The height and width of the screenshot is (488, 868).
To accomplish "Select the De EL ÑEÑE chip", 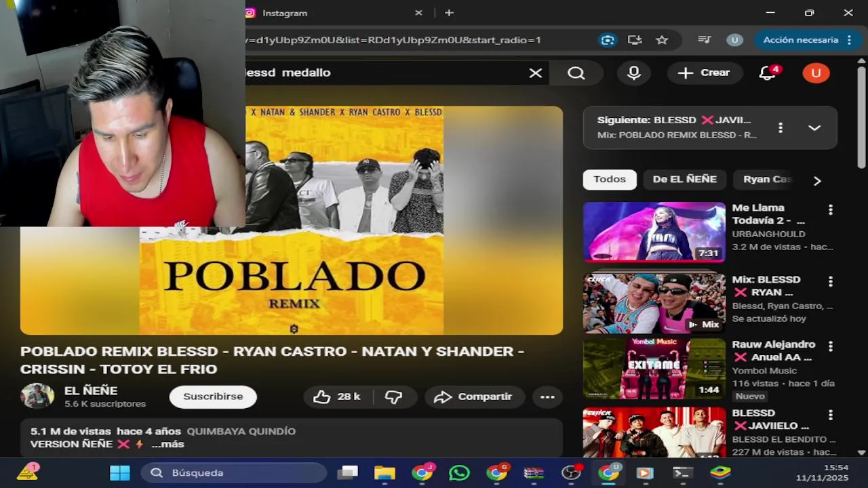I will pyautogui.click(x=685, y=180).
